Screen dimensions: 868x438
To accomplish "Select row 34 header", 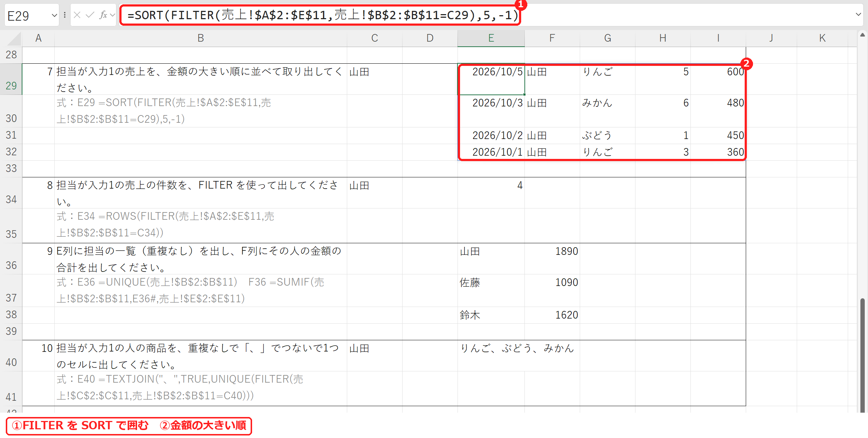I will (11, 193).
